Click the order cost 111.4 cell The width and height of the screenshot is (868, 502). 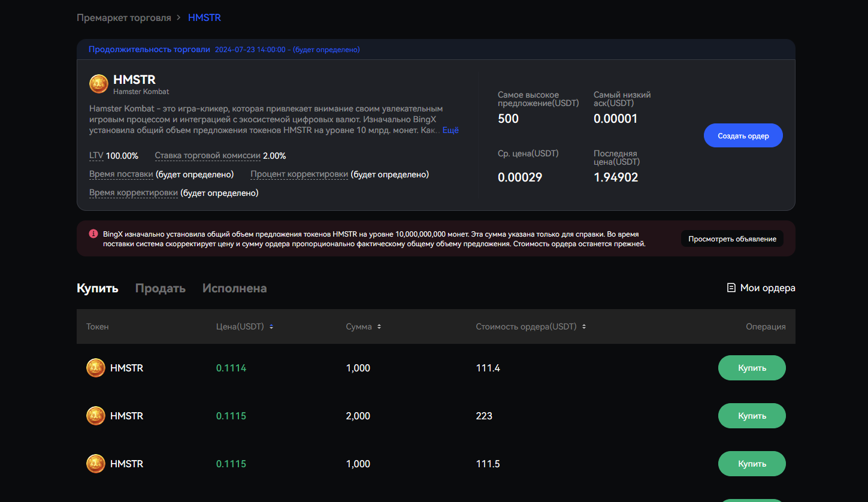pyautogui.click(x=488, y=368)
